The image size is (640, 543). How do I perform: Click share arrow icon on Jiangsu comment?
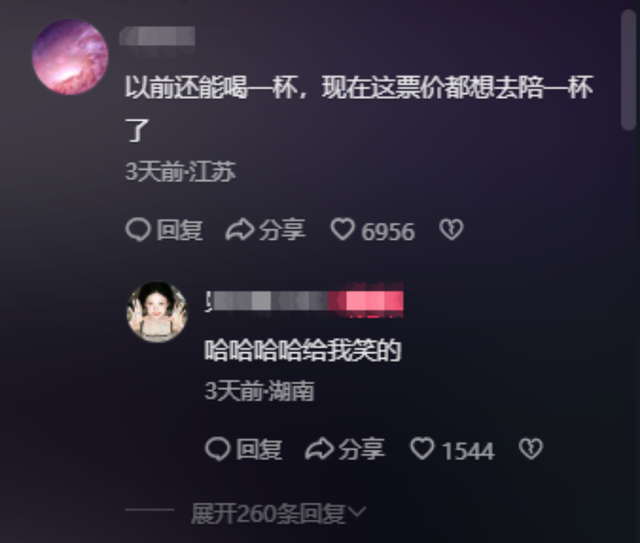pyautogui.click(x=240, y=230)
